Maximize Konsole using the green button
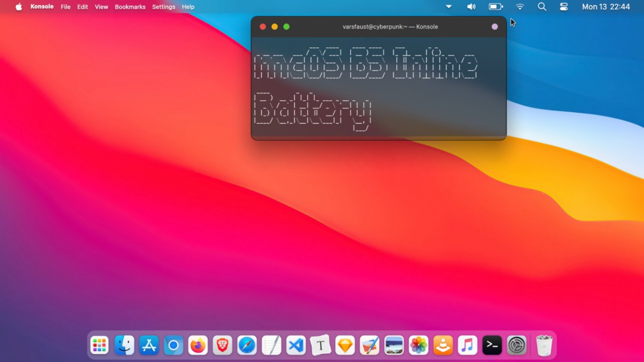This screenshot has height=362, width=644. click(x=286, y=27)
